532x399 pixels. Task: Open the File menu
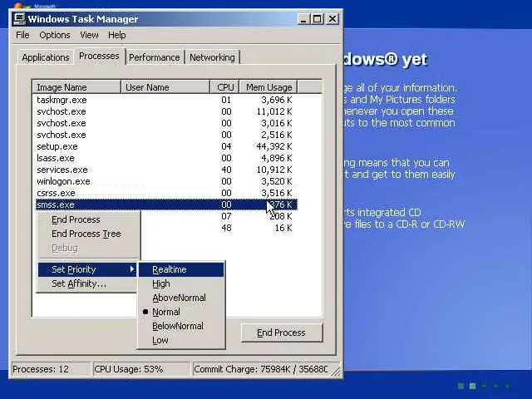coord(22,35)
